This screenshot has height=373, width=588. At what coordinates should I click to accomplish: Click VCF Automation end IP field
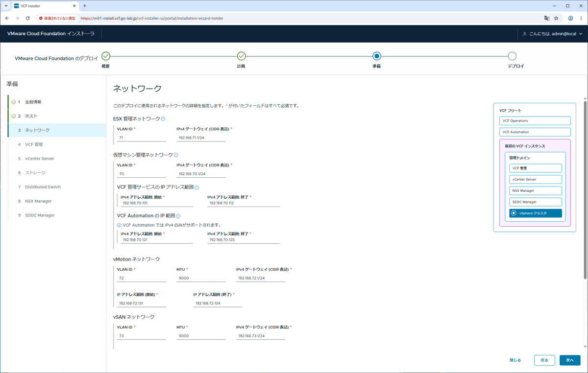(x=243, y=240)
